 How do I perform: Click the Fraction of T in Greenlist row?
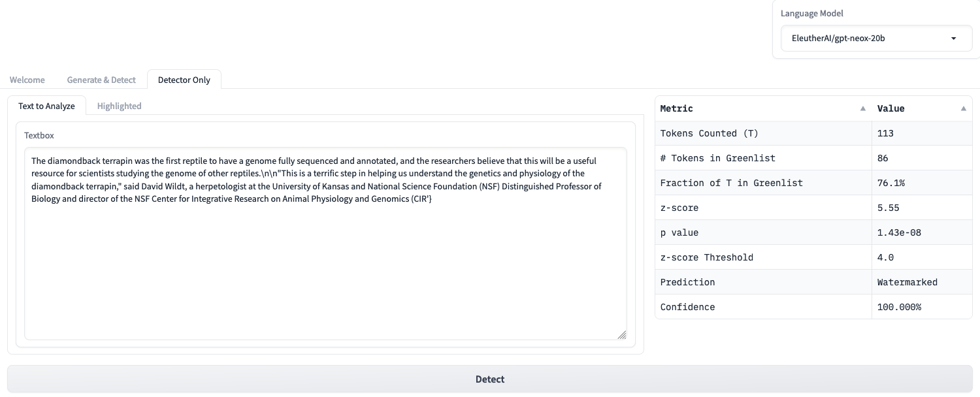[813, 183]
